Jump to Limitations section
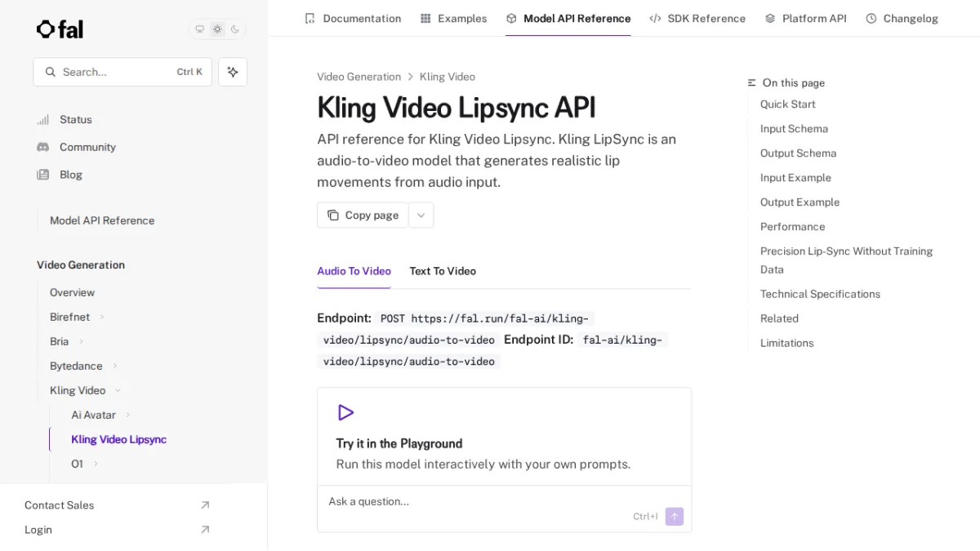Screen dimensions: 980x551 pos(786,343)
